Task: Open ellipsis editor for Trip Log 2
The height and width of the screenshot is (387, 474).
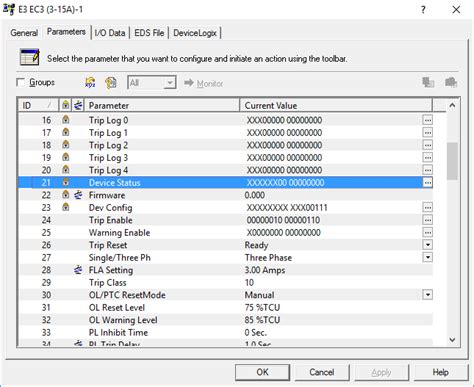Action: coord(428,145)
